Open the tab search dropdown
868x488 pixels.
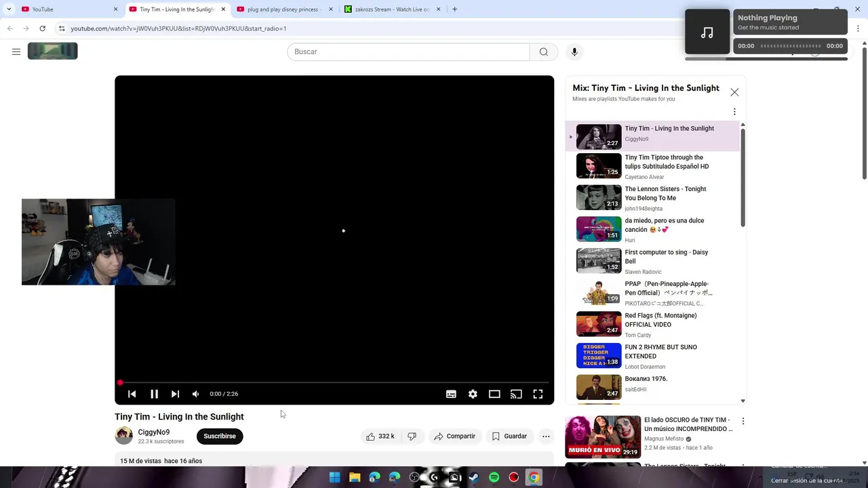click(x=9, y=9)
